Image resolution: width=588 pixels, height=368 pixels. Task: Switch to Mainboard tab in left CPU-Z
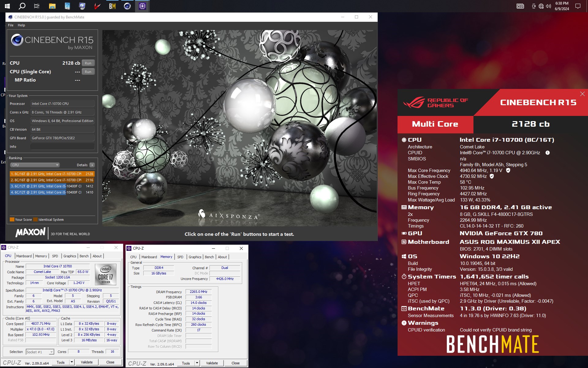tap(24, 256)
